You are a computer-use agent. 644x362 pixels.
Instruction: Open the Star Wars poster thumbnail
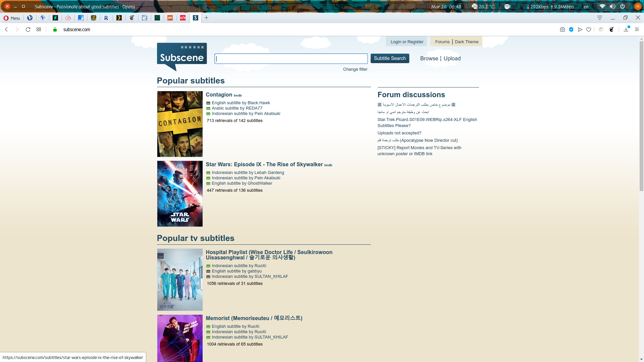(x=180, y=194)
